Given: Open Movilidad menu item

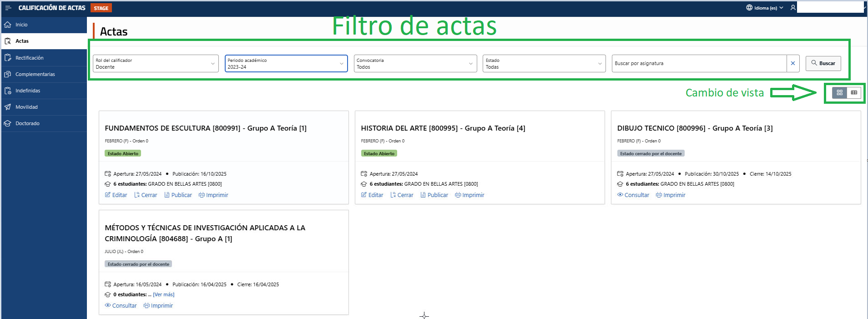Looking at the screenshot, I should click(x=44, y=107).
